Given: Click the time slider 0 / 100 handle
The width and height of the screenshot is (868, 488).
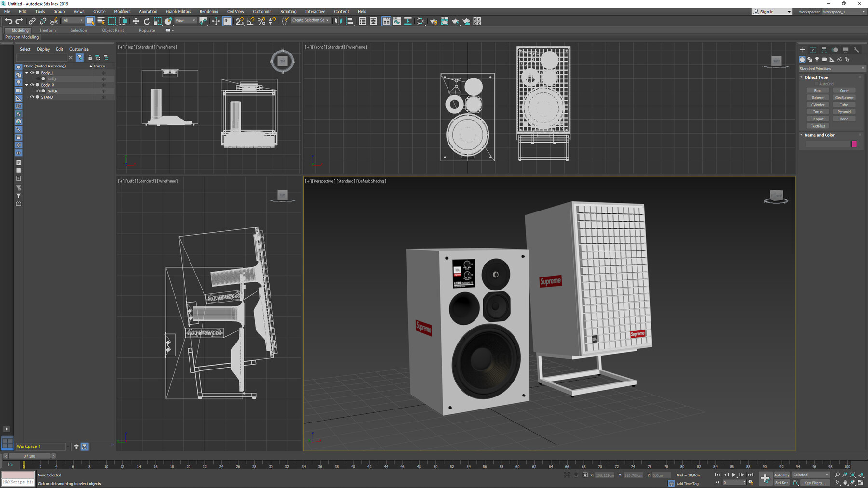Looking at the screenshot, I should click(x=29, y=456).
